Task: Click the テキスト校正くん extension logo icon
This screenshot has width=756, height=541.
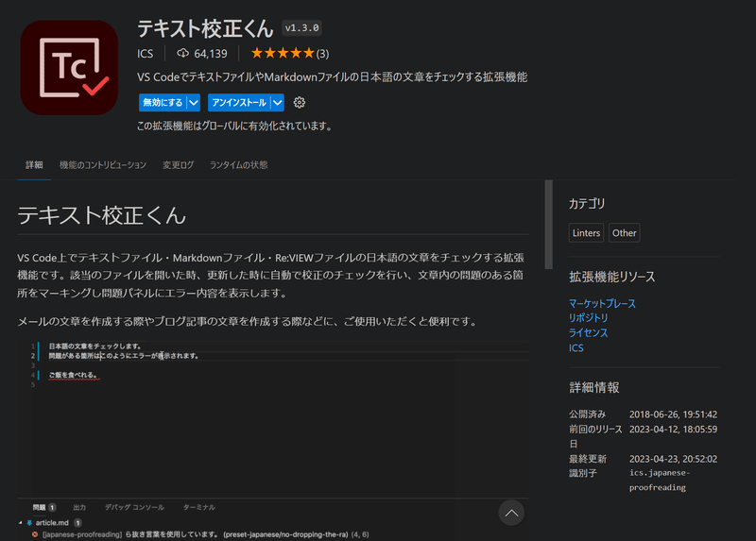Action: (69, 67)
